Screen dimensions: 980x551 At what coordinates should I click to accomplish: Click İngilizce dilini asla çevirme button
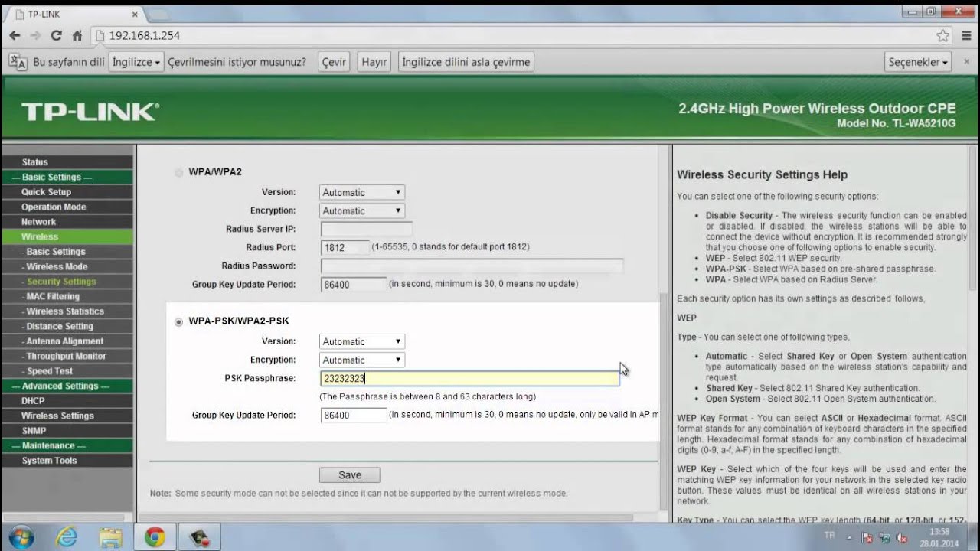(465, 62)
